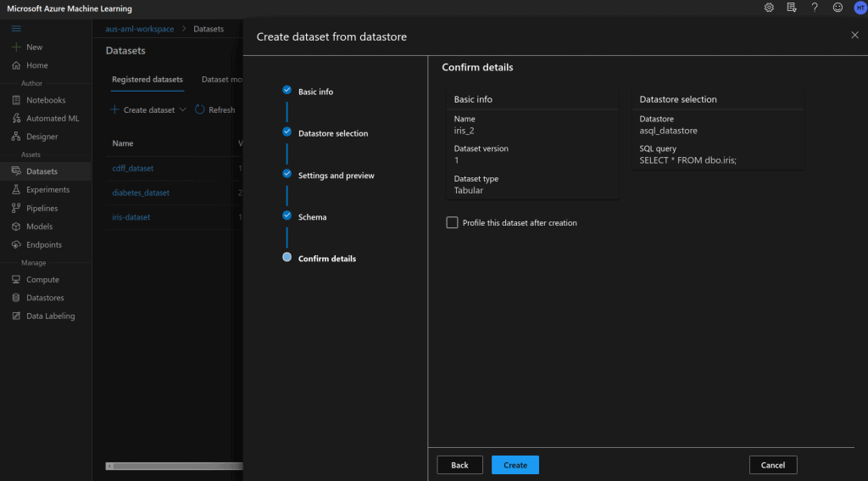Click the Back button
The image size is (868, 481).
coord(459,465)
